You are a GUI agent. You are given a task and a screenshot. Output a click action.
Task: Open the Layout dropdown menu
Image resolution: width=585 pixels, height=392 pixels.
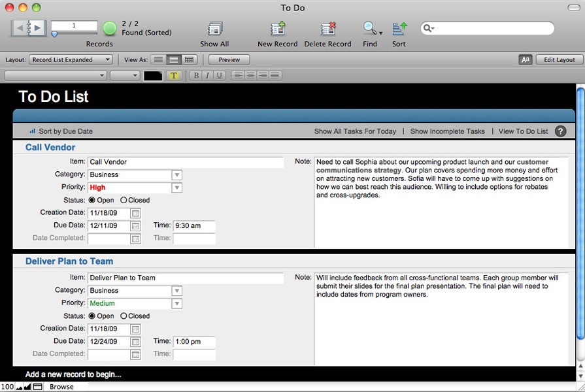[x=71, y=60]
